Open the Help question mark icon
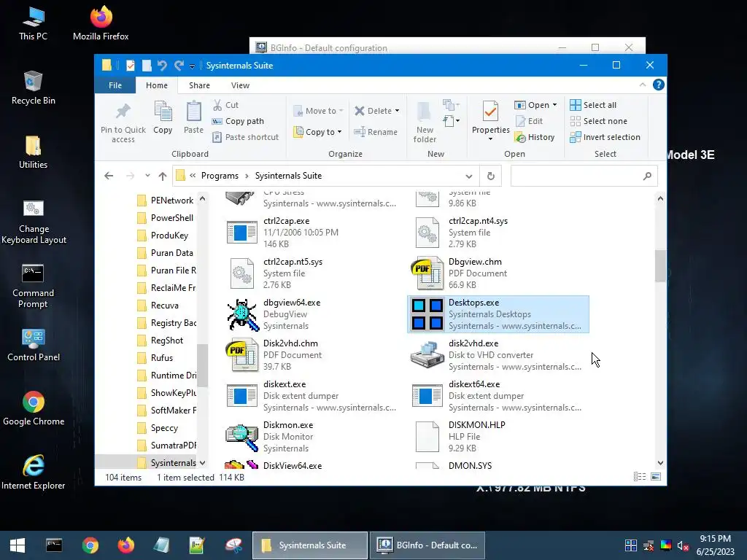Image resolution: width=747 pixels, height=560 pixels. tap(659, 85)
